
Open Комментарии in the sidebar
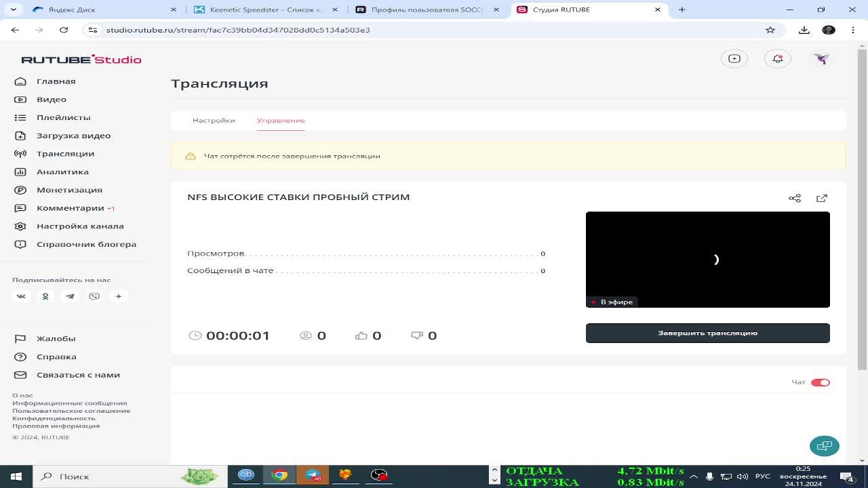tap(71, 208)
